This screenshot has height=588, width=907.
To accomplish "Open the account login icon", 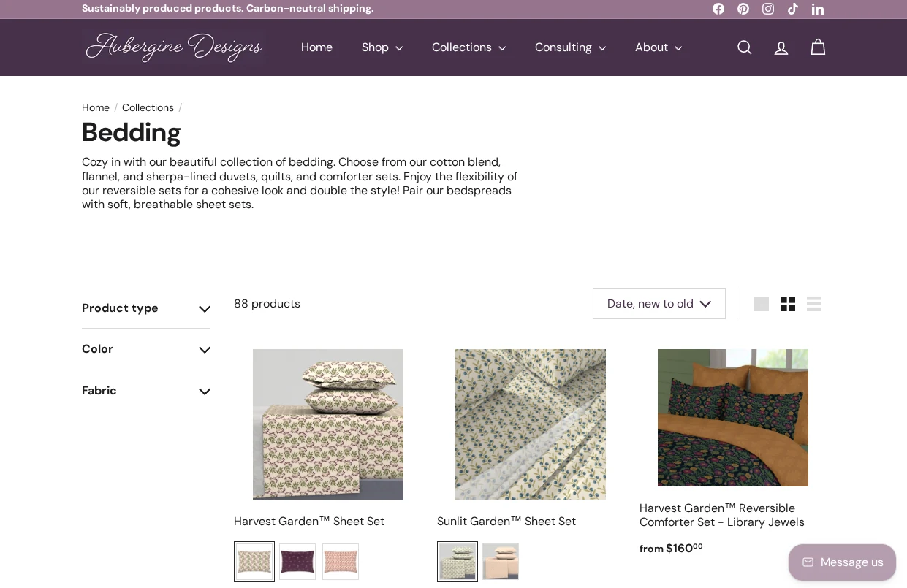I will (x=781, y=47).
